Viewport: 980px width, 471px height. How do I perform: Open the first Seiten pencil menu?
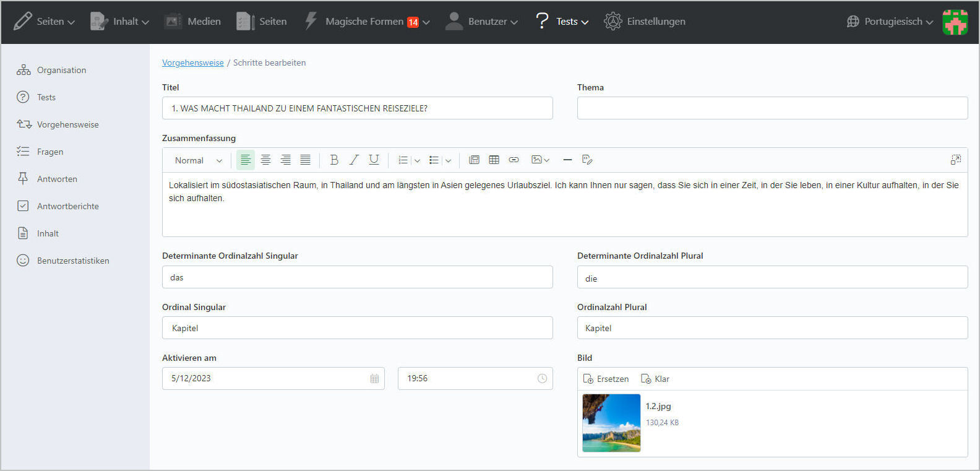point(44,22)
